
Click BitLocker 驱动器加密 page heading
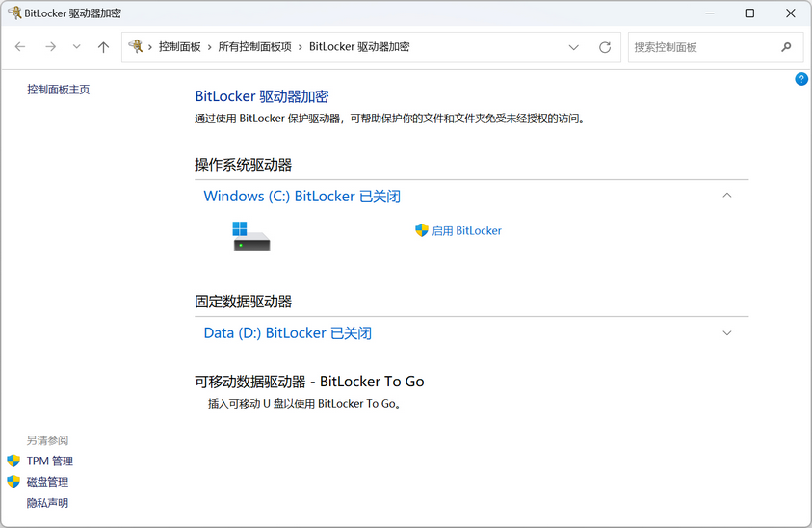[x=262, y=97]
